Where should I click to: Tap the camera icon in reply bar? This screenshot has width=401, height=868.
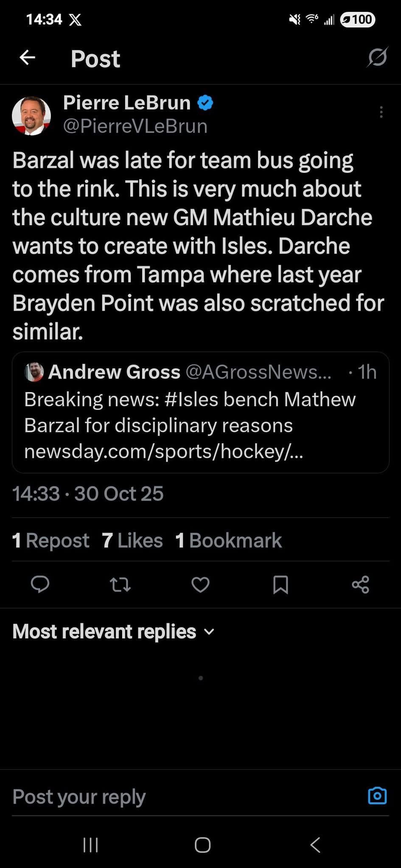377,796
